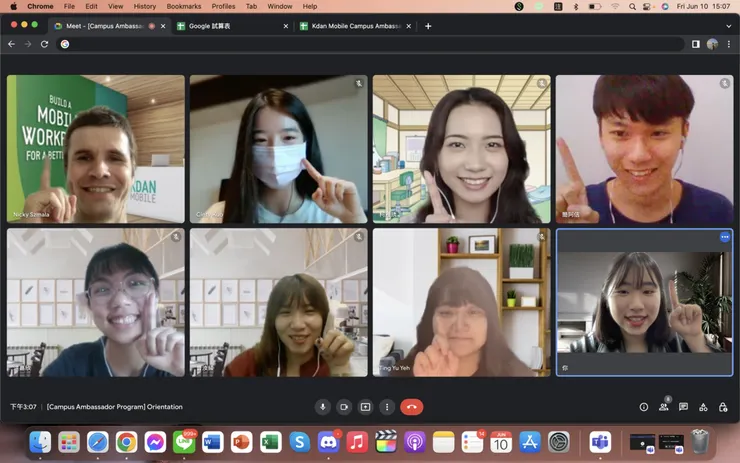Go back to the previous page
The width and height of the screenshot is (740, 463).
click(x=12, y=44)
